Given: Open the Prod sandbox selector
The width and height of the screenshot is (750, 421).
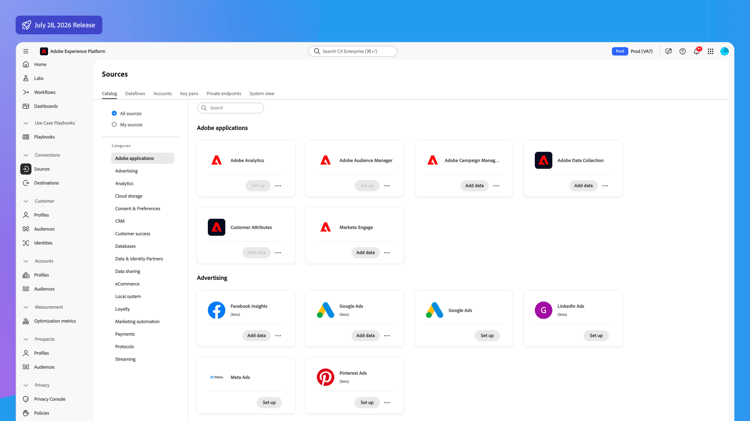Looking at the screenshot, I should coord(632,51).
